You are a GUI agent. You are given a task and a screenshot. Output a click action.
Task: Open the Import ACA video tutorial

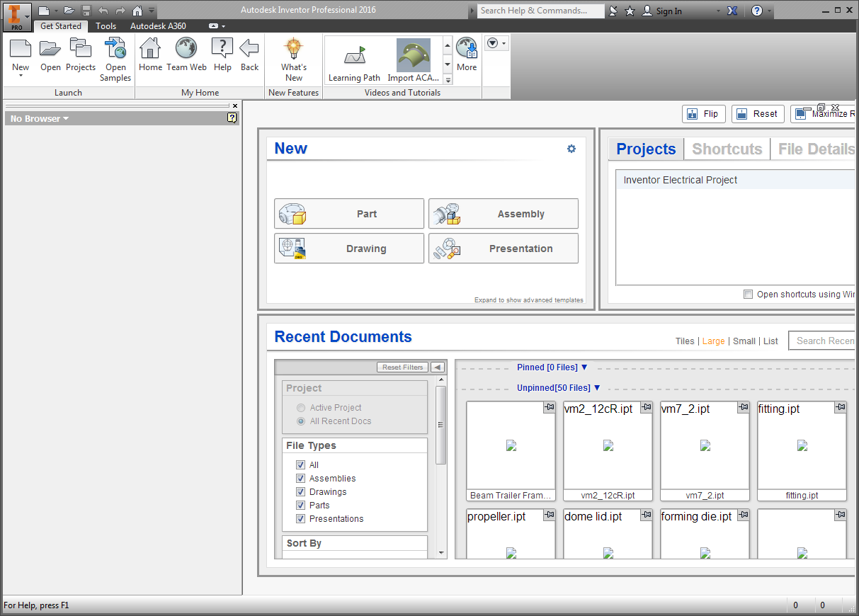click(x=414, y=61)
